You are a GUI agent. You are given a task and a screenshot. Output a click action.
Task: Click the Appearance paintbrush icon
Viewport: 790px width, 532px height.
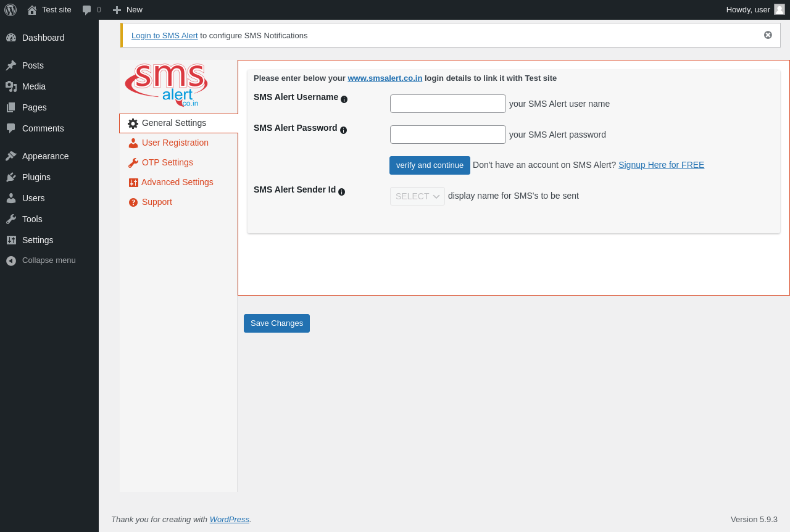pos(11,156)
